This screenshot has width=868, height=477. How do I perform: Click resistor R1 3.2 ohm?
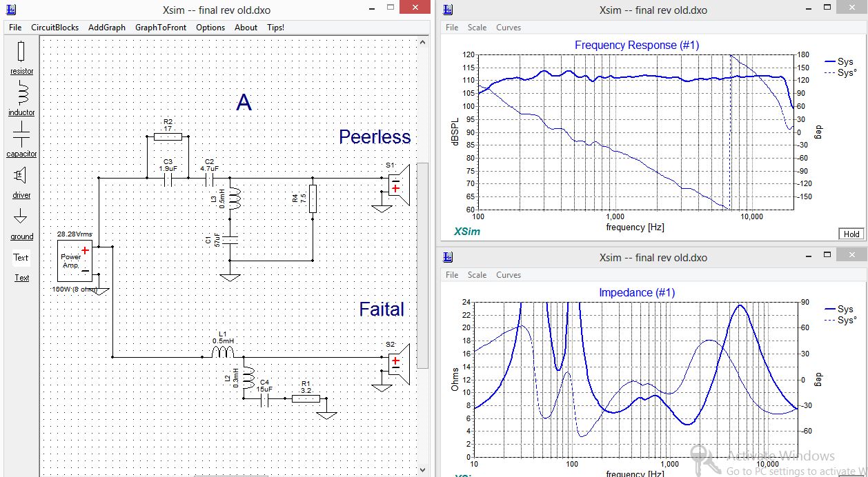305,398
